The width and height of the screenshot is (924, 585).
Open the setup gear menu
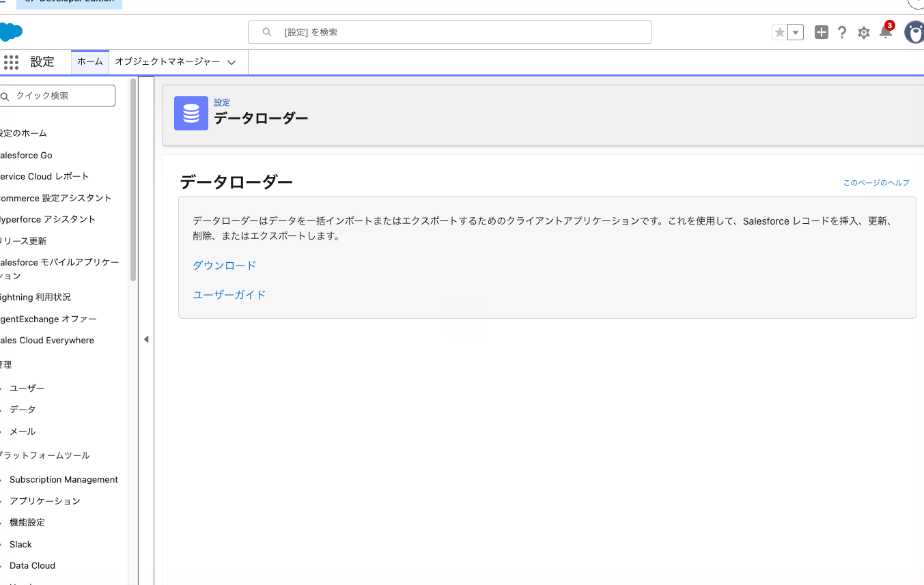tap(864, 32)
